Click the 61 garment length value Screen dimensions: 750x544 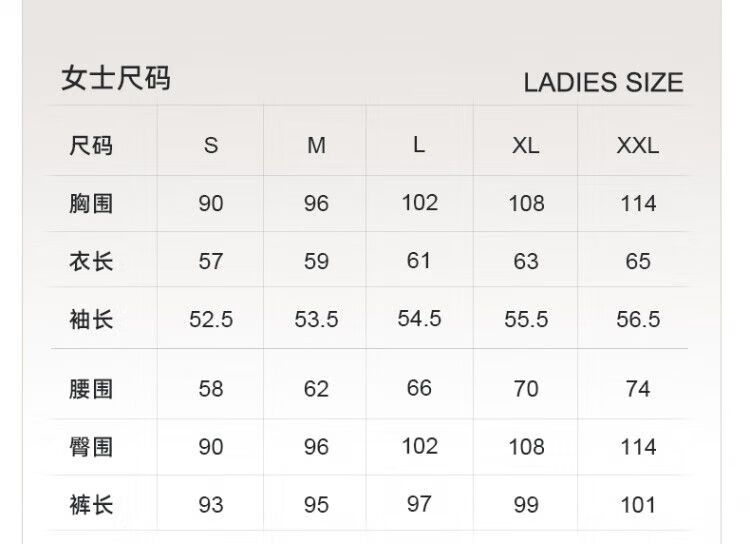click(x=419, y=261)
